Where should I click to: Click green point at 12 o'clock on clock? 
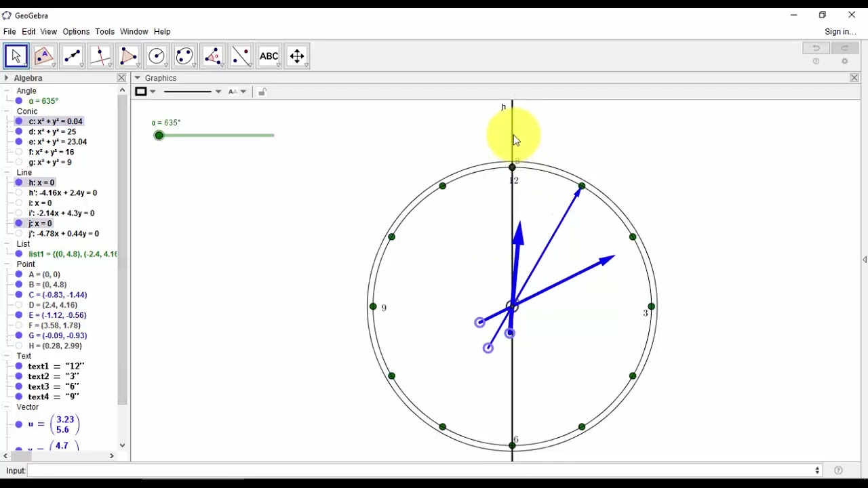(x=512, y=167)
